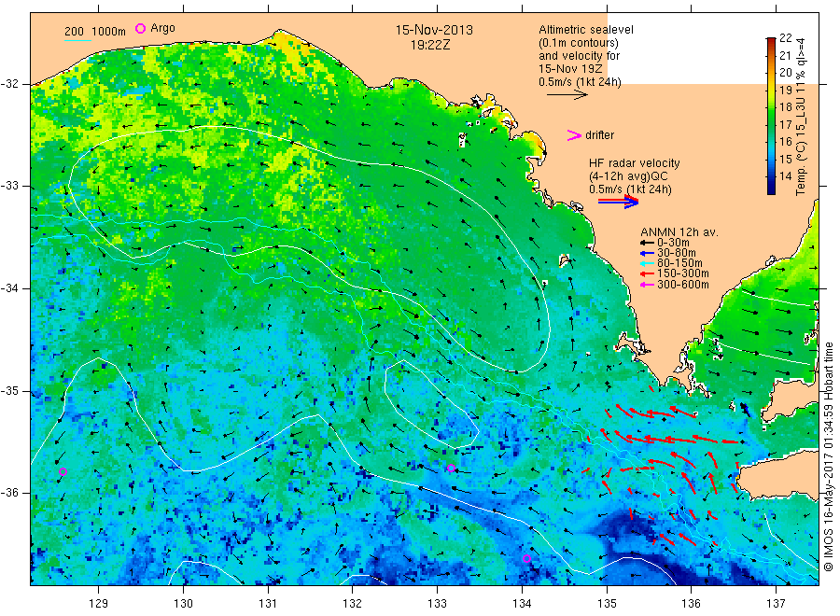Click the '150-300m' depth label
840x616 pixels.
pyautogui.click(x=683, y=273)
